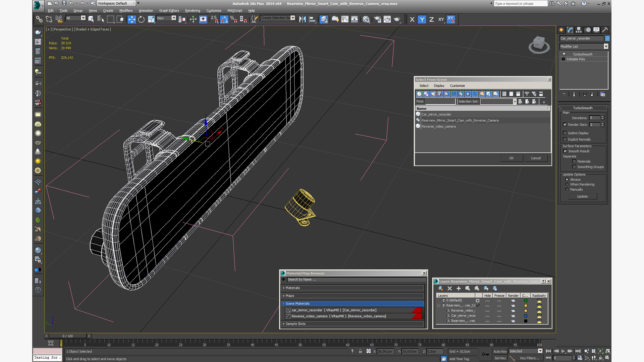Screen dimensions: 644x362
Task: Open the Create Selection Set dropdown
Action: (293, 18)
